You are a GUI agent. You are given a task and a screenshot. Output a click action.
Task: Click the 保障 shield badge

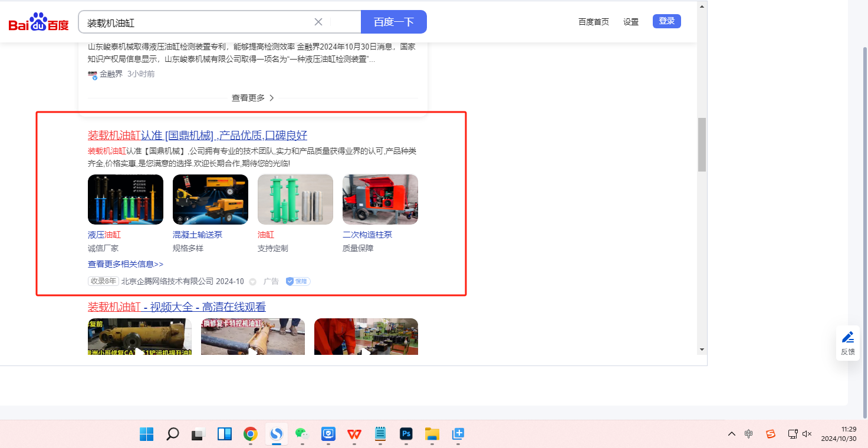point(298,281)
